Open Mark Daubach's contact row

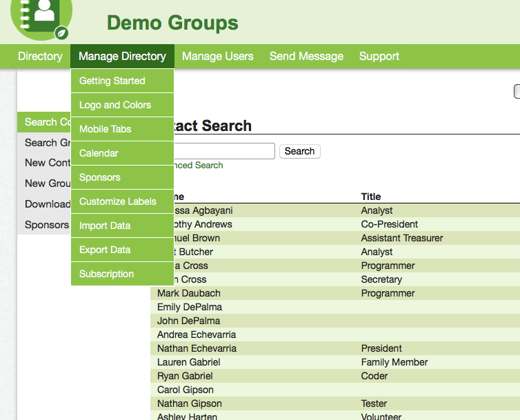[x=189, y=293]
